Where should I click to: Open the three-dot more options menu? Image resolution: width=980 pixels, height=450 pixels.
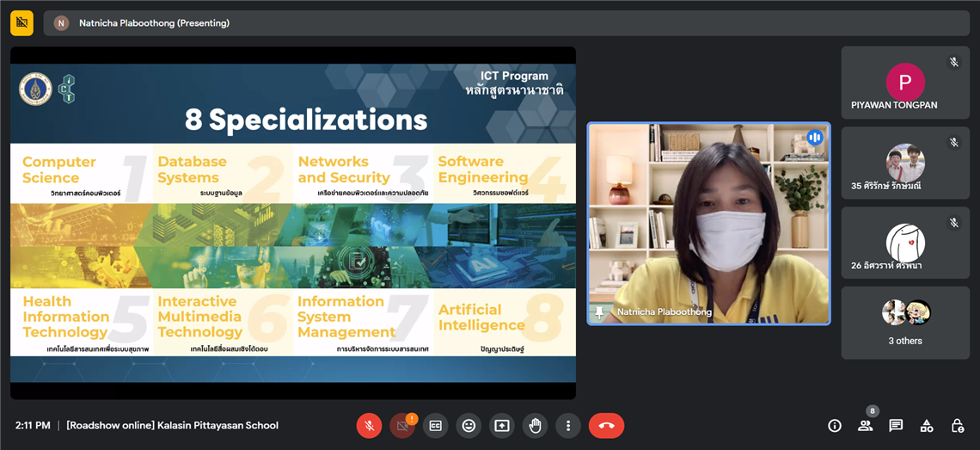(567, 425)
